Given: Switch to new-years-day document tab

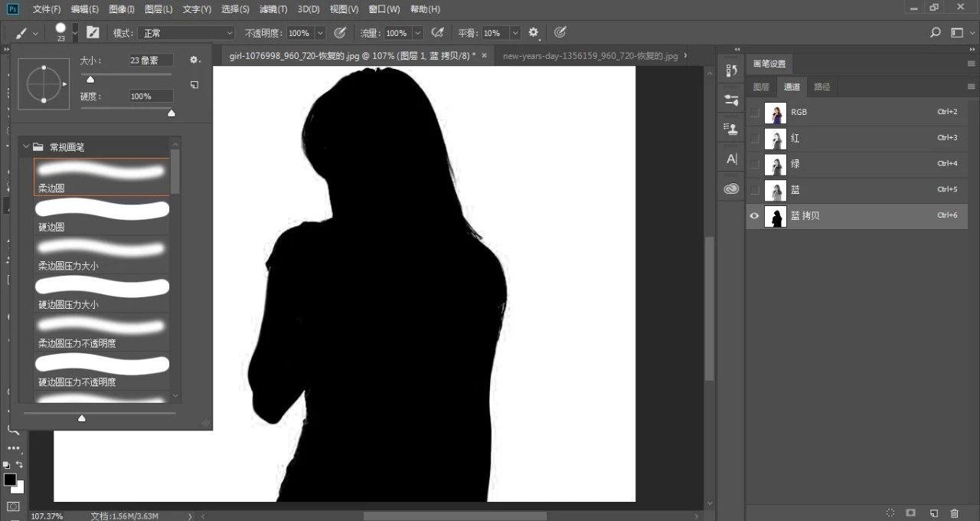Looking at the screenshot, I should click(x=590, y=56).
